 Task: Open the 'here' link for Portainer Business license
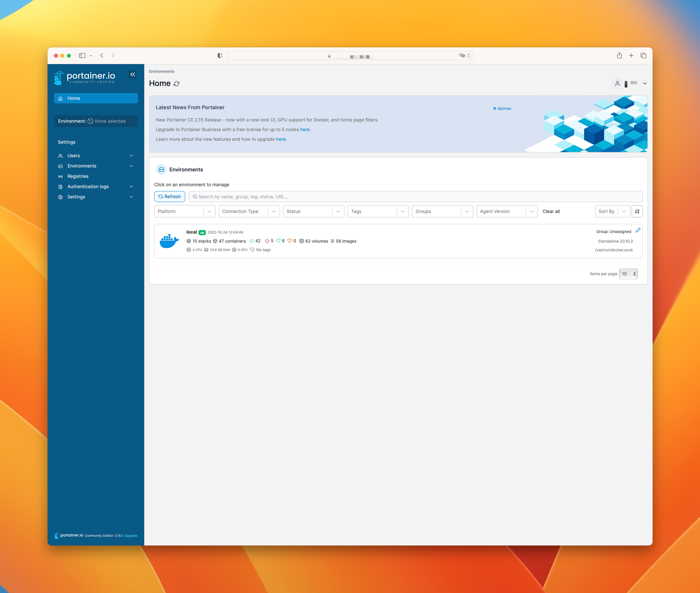point(305,129)
